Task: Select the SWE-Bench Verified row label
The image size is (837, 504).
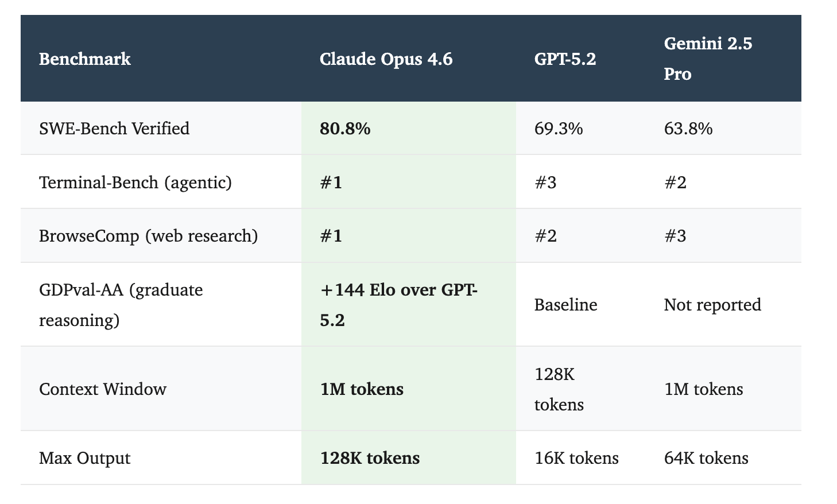Action: [x=114, y=128]
